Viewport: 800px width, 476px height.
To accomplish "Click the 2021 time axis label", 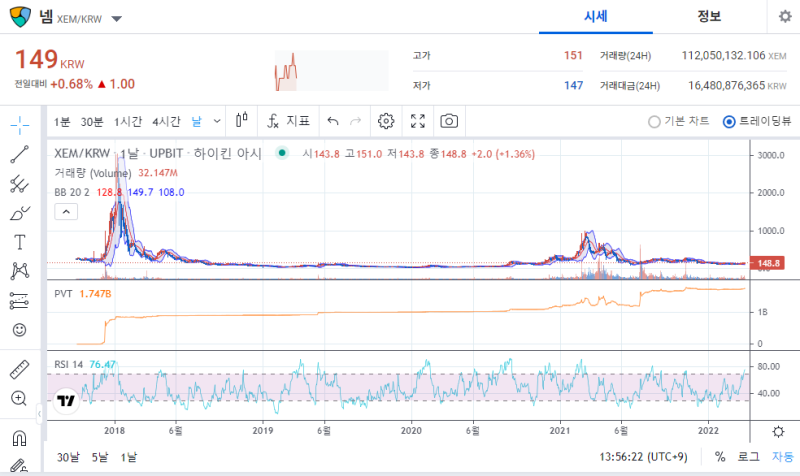I will pos(560,431).
